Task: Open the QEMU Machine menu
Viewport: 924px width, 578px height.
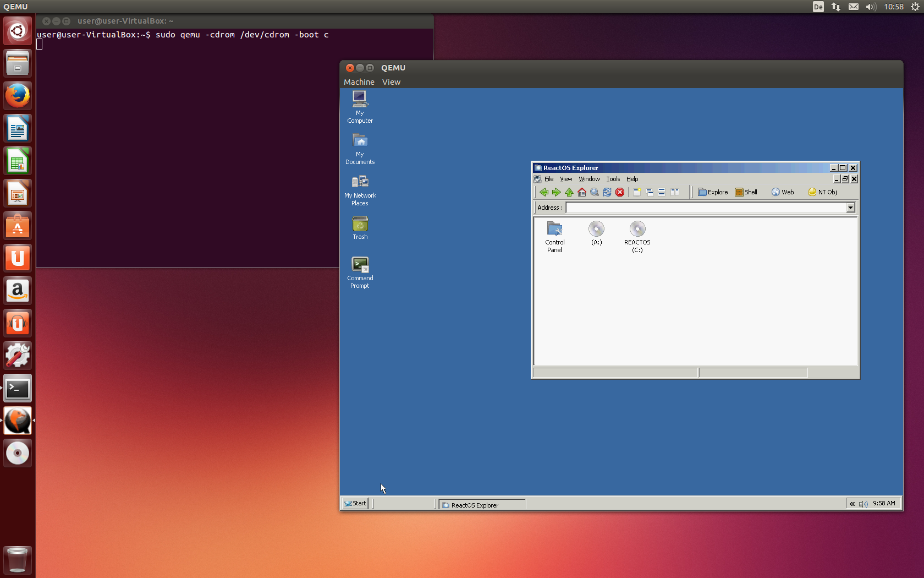Action: pyautogui.click(x=359, y=82)
